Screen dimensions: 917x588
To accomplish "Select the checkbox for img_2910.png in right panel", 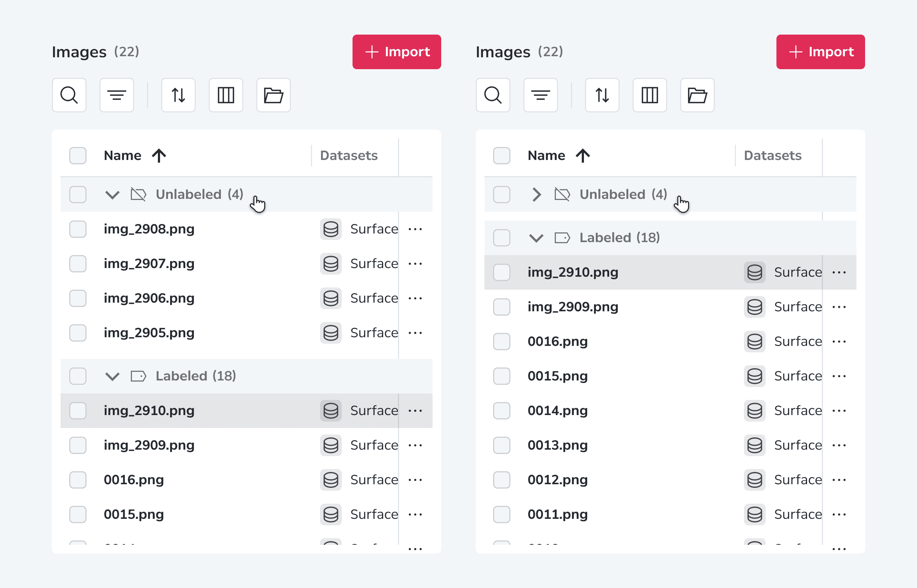I will click(502, 272).
